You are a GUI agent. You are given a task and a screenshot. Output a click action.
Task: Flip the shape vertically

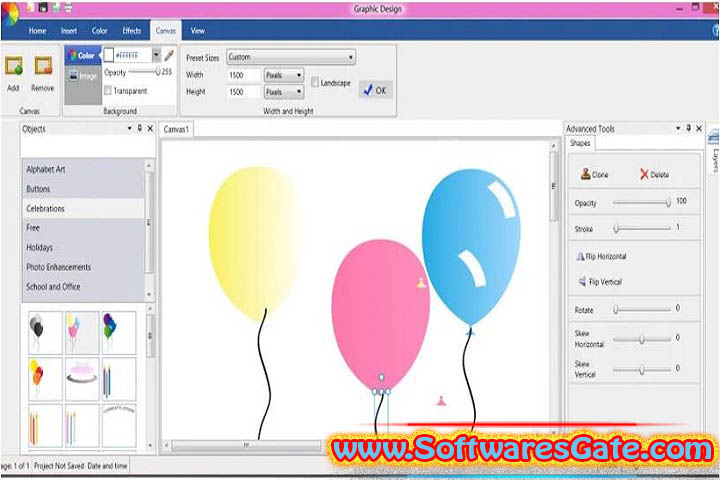[600, 282]
